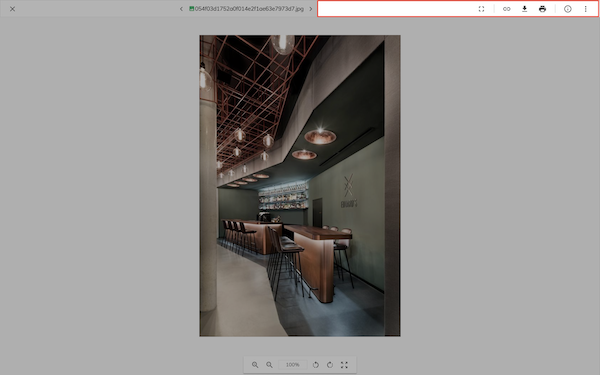
Task: Click the magnifier icon beside the 100% field
Action: pos(269,365)
